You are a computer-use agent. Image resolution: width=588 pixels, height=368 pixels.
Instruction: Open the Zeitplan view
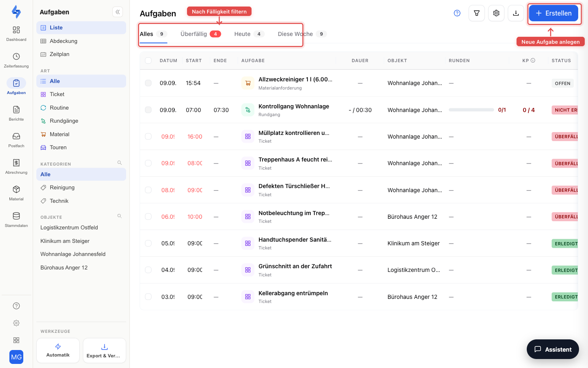tap(81, 54)
